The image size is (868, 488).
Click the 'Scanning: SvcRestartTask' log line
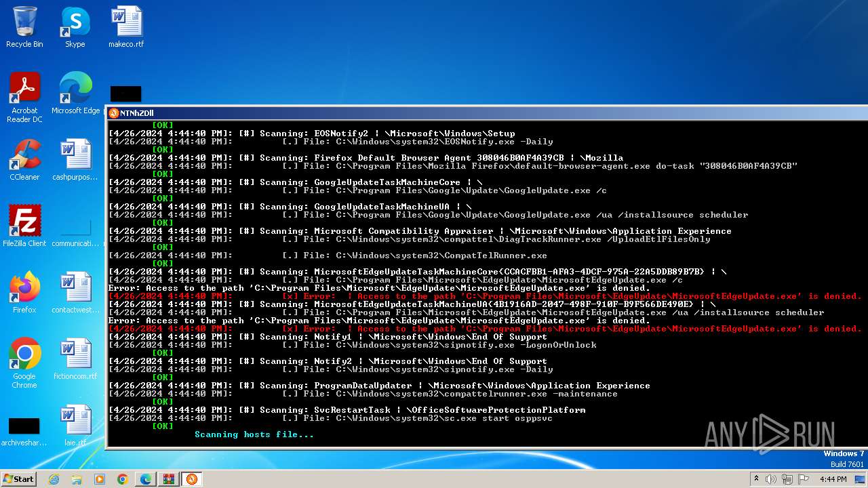click(x=347, y=410)
